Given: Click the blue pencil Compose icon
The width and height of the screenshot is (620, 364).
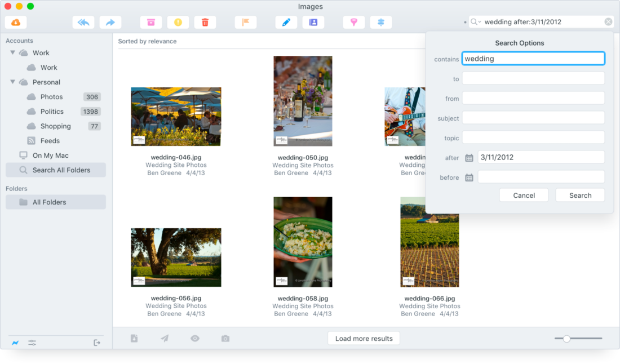Looking at the screenshot, I should pos(286,22).
